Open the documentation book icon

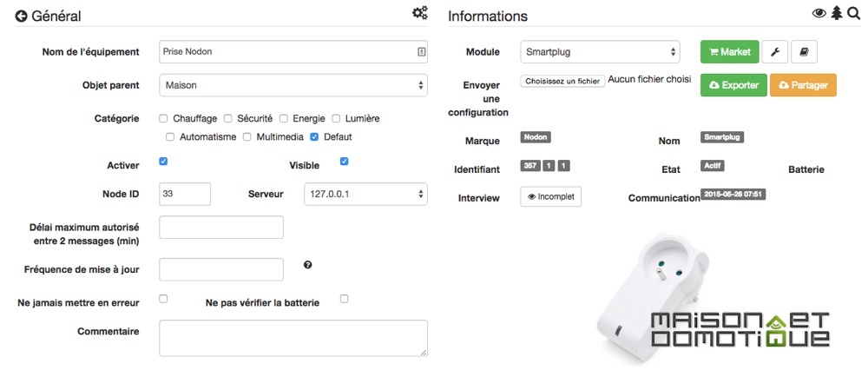point(804,51)
